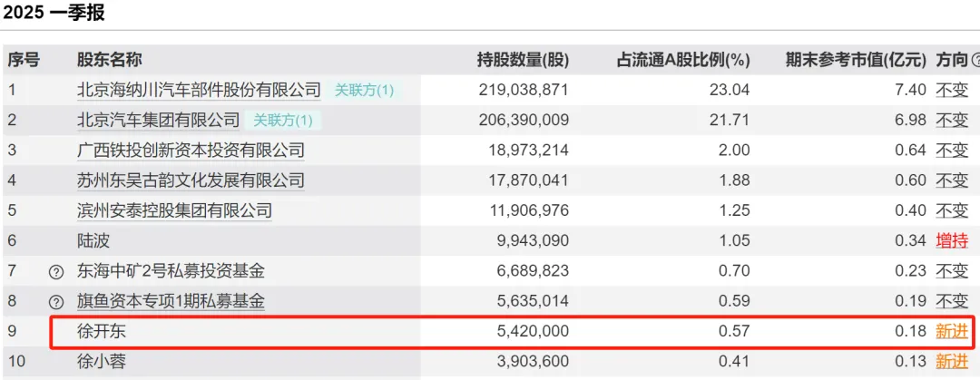The width and height of the screenshot is (980, 380).
Task: Click the 期末参考市值(亿元) column header
Action: tap(856, 61)
